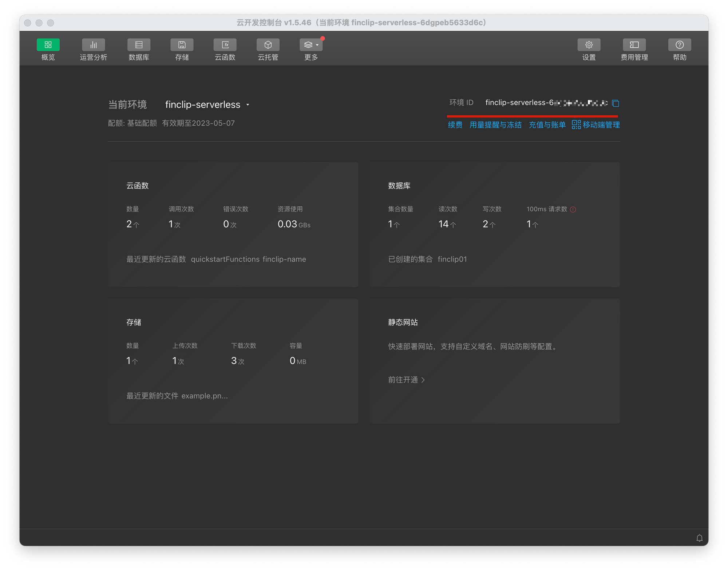The height and width of the screenshot is (570, 728).
Task: Expand the 更多 toolbar dropdown
Action: point(311,45)
